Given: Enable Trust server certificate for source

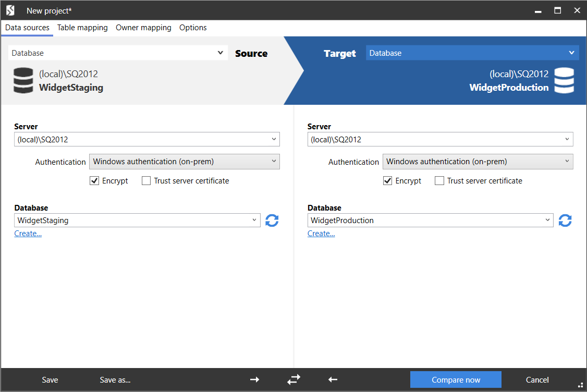Looking at the screenshot, I should click(x=146, y=181).
